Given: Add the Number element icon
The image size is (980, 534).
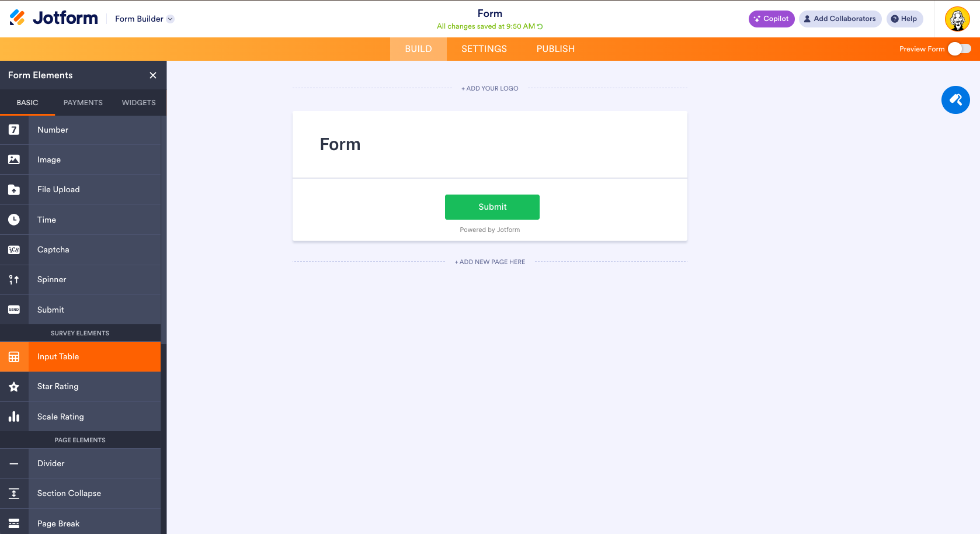Looking at the screenshot, I should click(x=14, y=130).
